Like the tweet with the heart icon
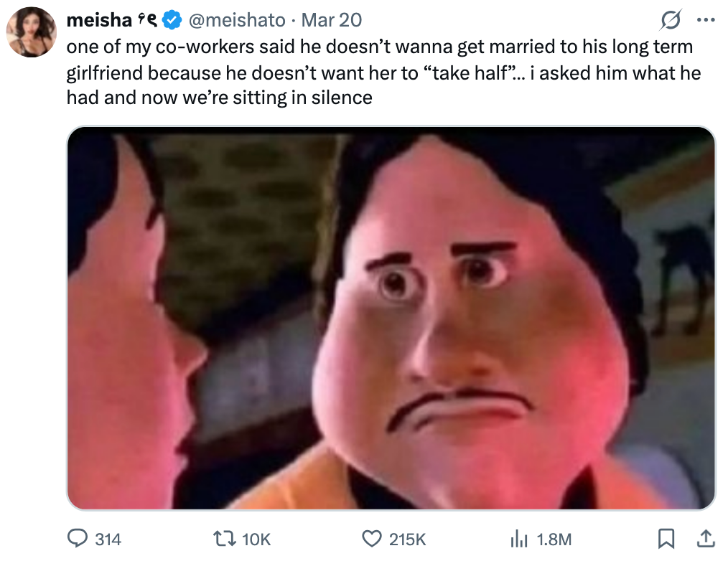This screenshot has height=561, width=728. [x=371, y=538]
